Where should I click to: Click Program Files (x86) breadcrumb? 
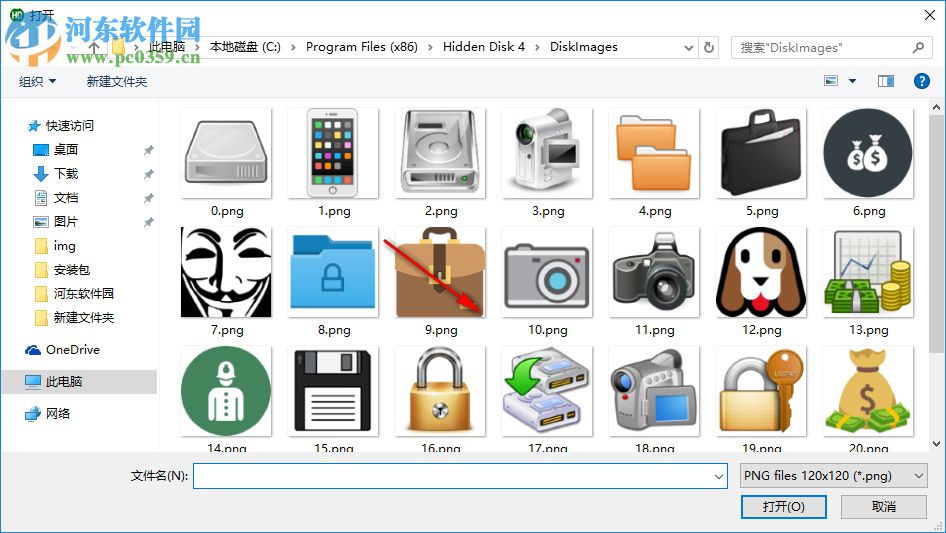[x=361, y=47]
